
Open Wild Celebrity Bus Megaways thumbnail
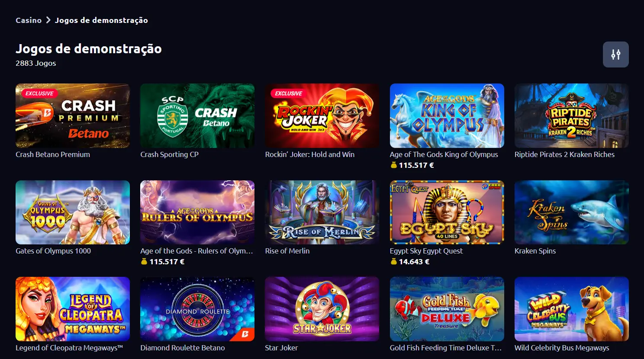click(x=571, y=309)
